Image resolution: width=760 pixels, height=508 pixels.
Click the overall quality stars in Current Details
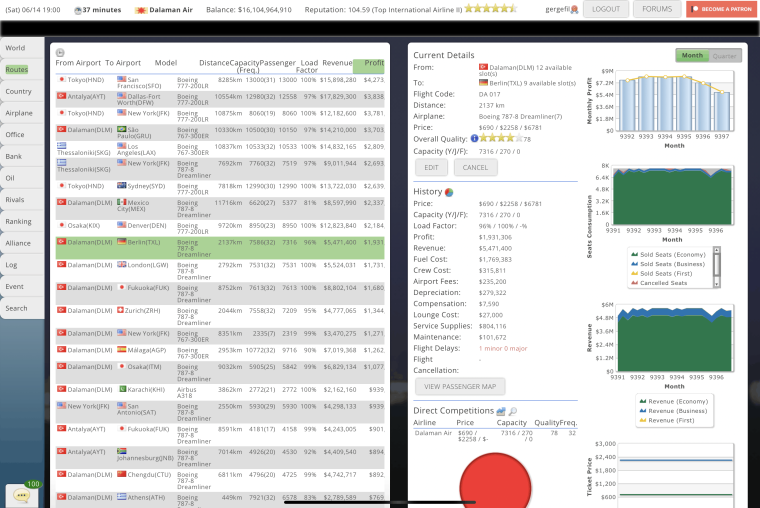pyautogui.click(x=501, y=139)
